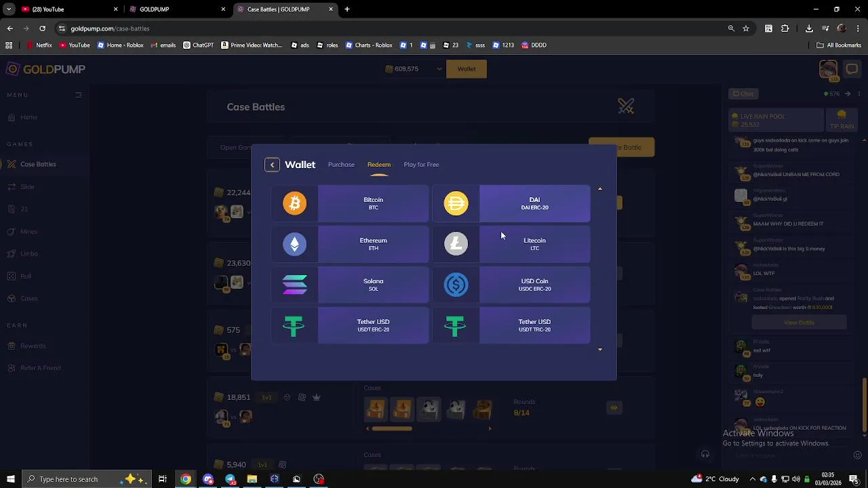Open Rewards in sidebar

coord(33,346)
